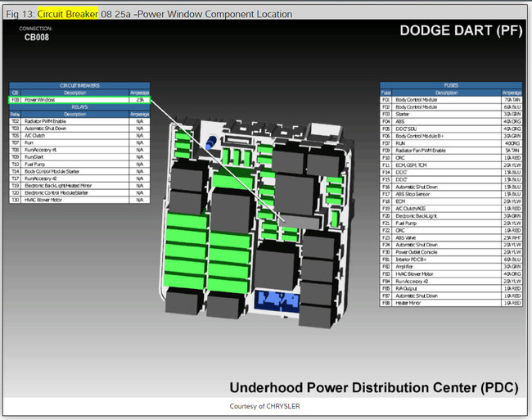Click the '25A WHT' amperage cell for F23
The width and height of the screenshot is (532, 420).
tap(512, 237)
